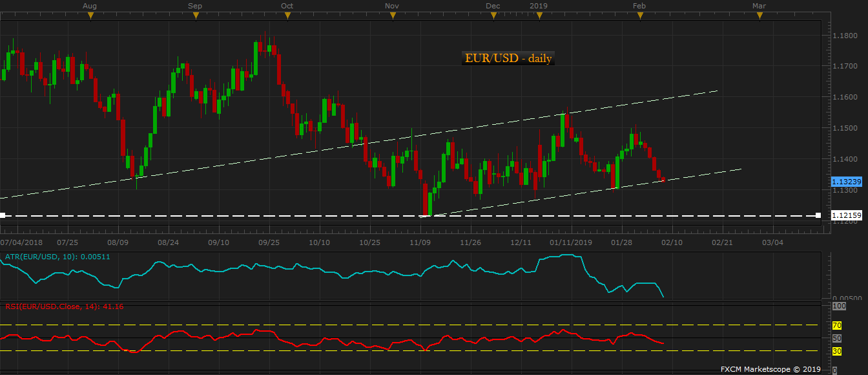Click the Dec month marker triangle
Viewport: 868px width, 375px height.
[x=493, y=16]
